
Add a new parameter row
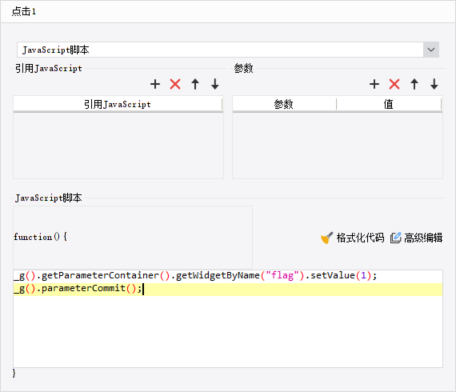click(374, 84)
